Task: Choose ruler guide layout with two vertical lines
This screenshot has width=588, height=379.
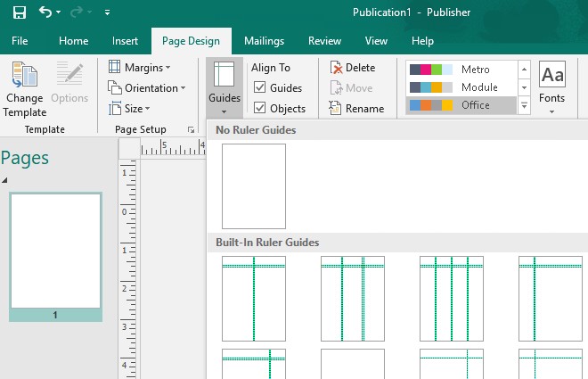Action: [x=353, y=299]
